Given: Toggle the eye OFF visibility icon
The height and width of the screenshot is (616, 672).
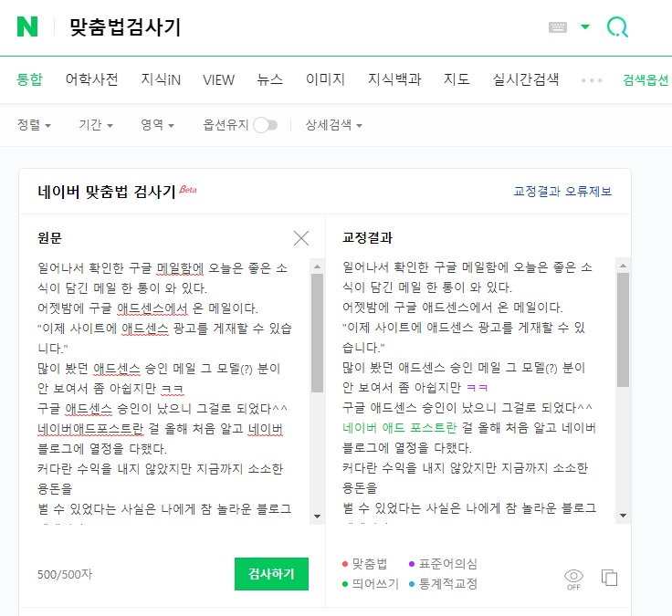Looking at the screenshot, I should click(x=574, y=579).
